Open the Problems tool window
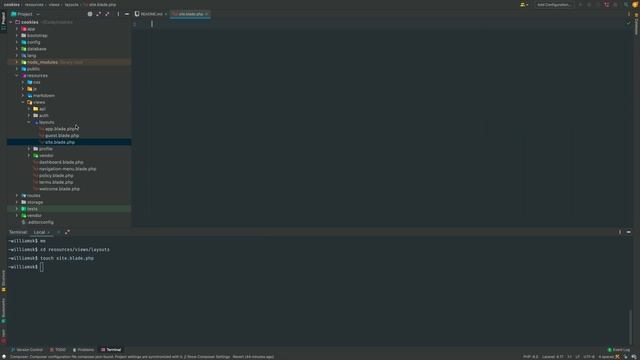 click(x=83, y=350)
